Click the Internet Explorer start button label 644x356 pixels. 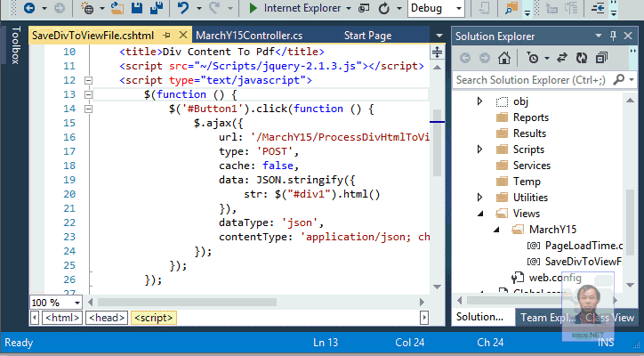coord(302,8)
